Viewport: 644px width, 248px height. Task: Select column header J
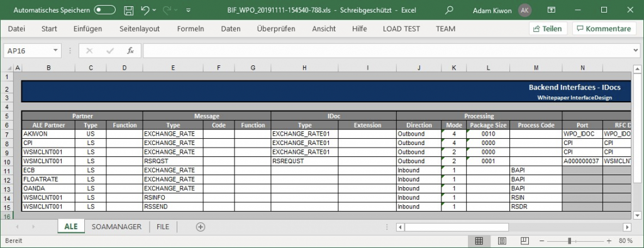pos(419,68)
